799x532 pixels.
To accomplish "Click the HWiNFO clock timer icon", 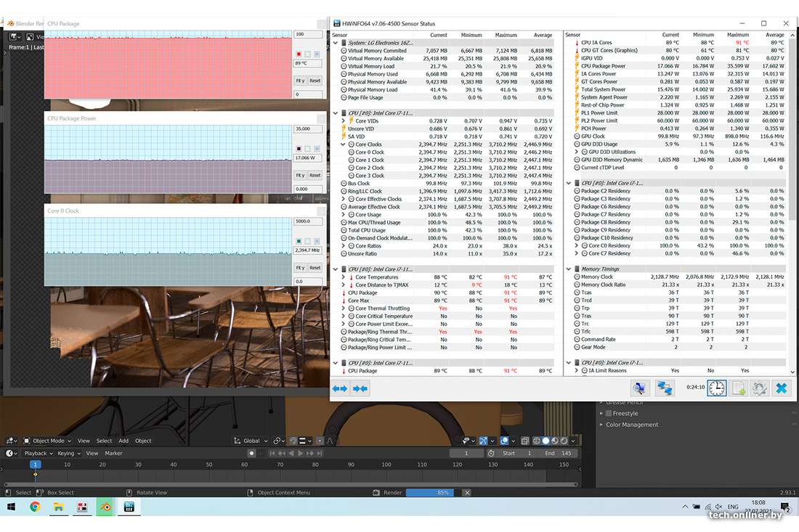I will [x=716, y=388].
